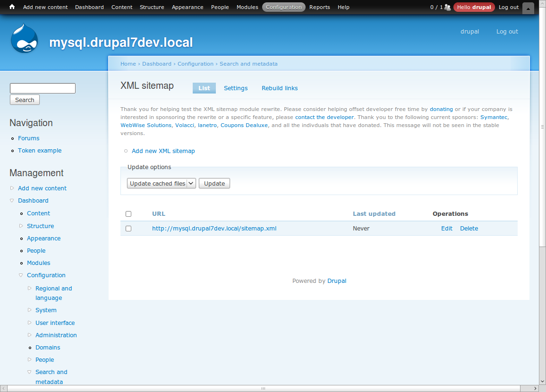Open People in the admin toolbar
The width and height of the screenshot is (546, 392).
pos(220,7)
